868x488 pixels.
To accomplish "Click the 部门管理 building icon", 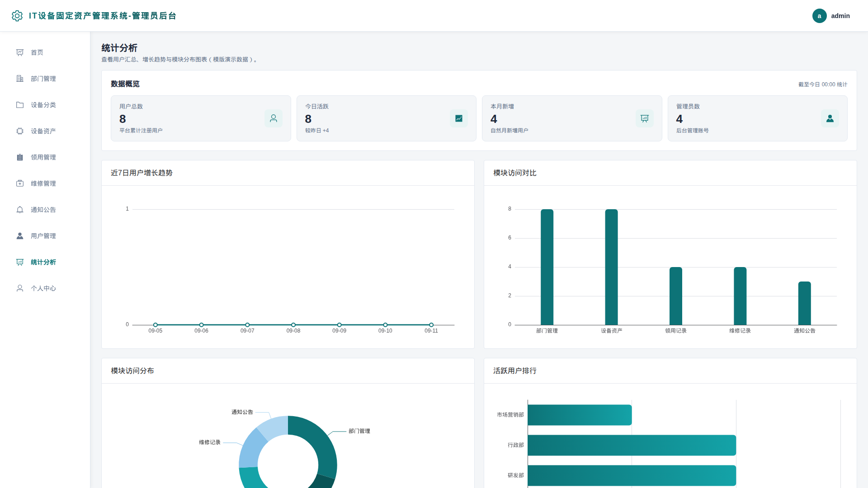I will 20,79.
